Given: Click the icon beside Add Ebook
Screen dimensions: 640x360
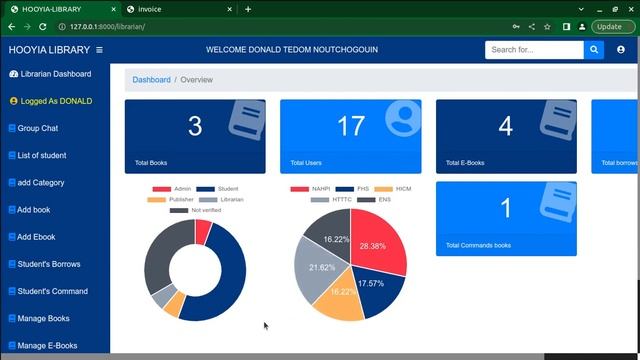Looking at the screenshot, I should (12, 237).
